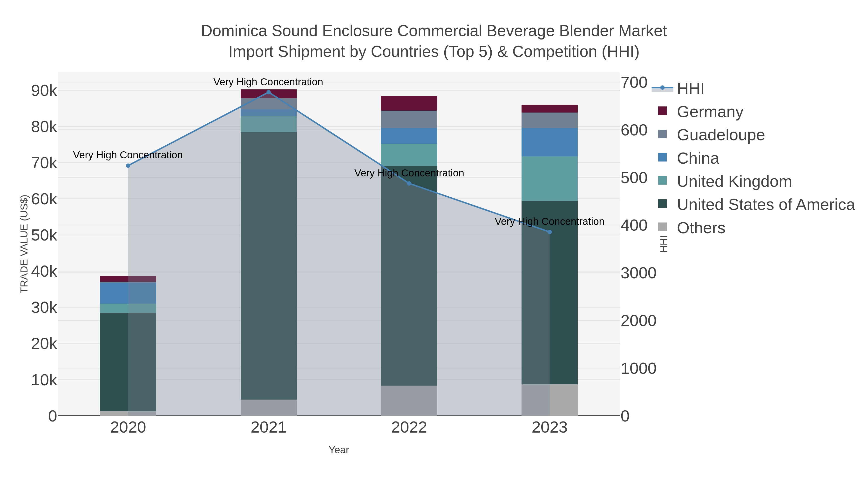Click the 700 right axis tick label
868x488 pixels.
point(634,82)
